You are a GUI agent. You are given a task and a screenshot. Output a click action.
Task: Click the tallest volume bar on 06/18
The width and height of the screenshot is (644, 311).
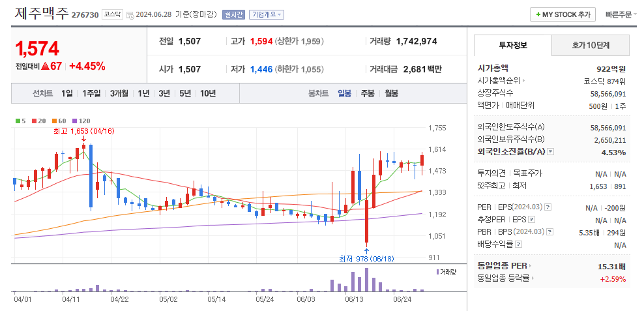click(366, 280)
